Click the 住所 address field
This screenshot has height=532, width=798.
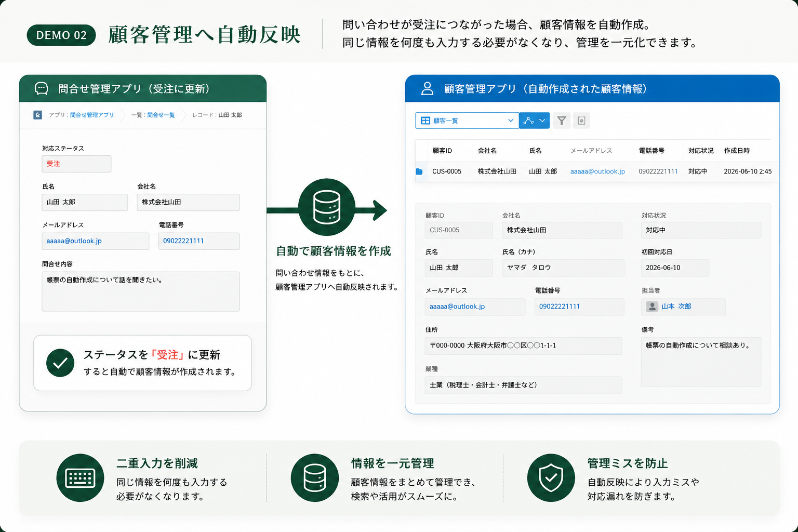[523, 346]
